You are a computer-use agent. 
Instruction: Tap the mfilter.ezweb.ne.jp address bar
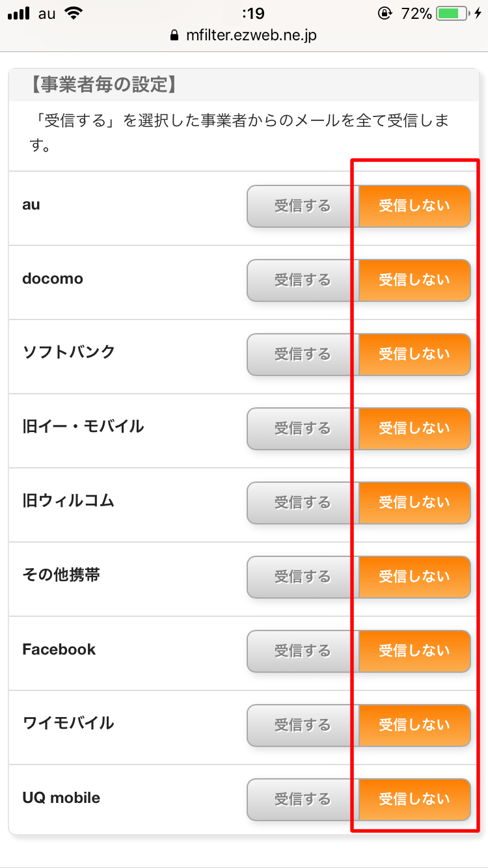point(251,35)
